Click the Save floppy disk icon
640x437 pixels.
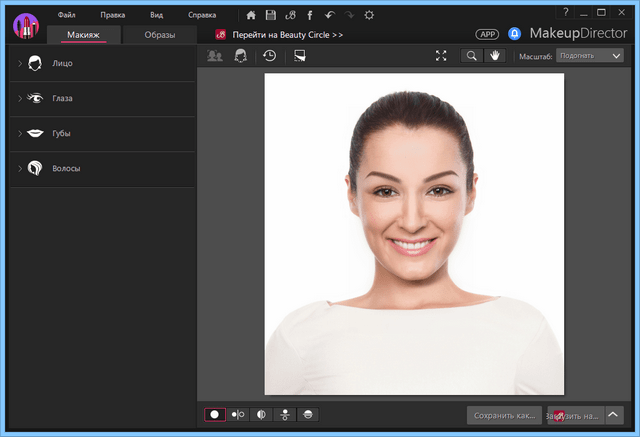(270, 15)
